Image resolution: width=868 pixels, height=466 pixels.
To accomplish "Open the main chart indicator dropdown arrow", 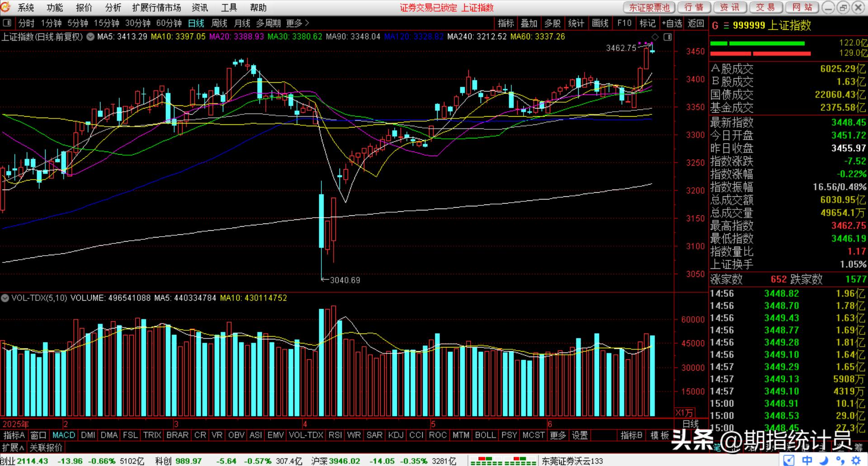I will [x=90, y=37].
